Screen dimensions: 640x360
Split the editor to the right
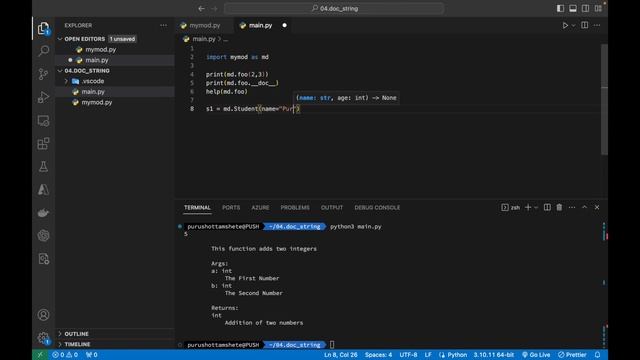584,25
